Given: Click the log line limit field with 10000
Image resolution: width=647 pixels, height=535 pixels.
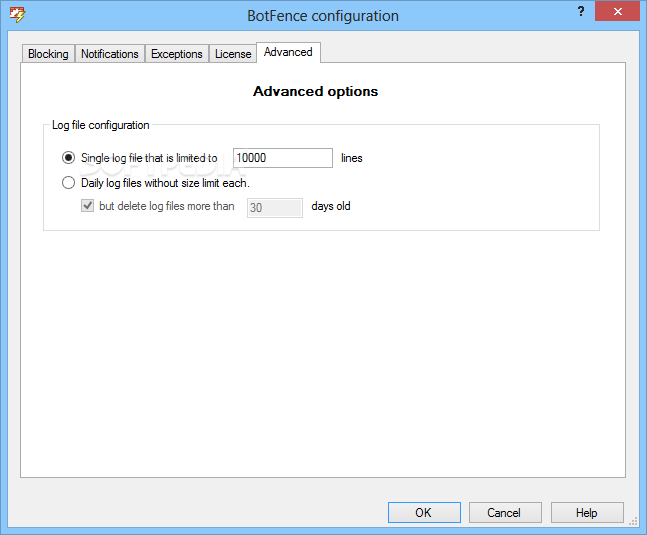Looking at the screenshot, I should tap(283, 158).
